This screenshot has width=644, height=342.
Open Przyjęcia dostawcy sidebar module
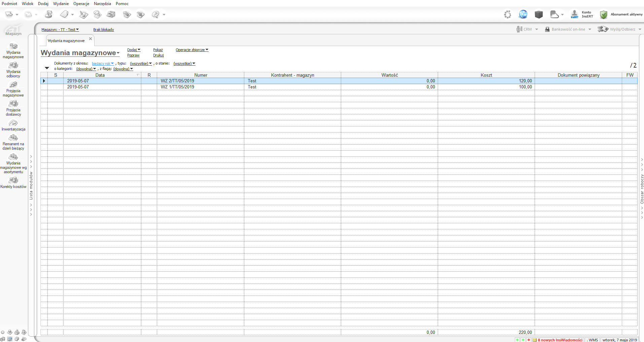click(x=13, y=108)
